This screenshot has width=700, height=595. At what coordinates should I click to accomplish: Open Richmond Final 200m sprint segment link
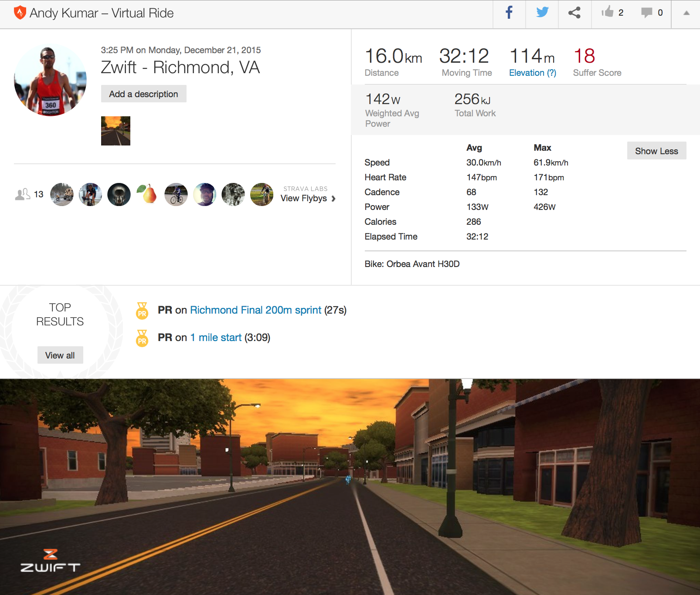255,310
